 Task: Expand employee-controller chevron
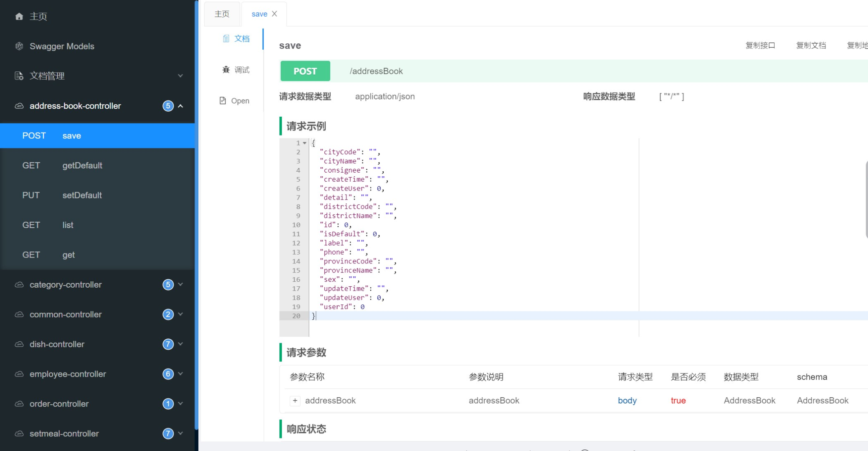[180, 374]
